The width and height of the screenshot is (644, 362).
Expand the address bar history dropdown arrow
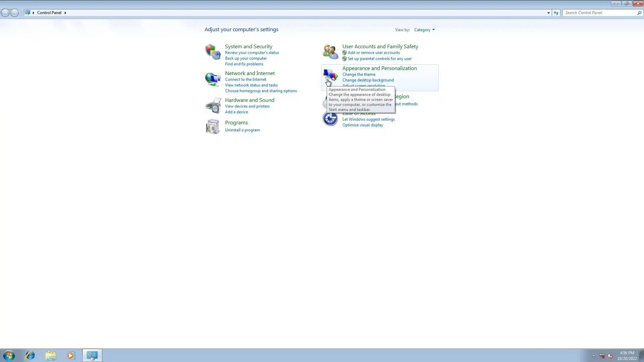coord(548,13)
